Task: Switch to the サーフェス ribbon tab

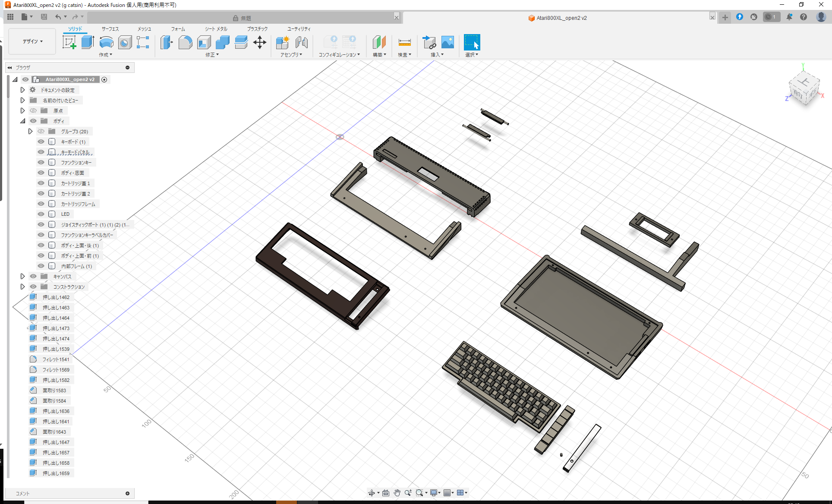Action: pos(109,29)
